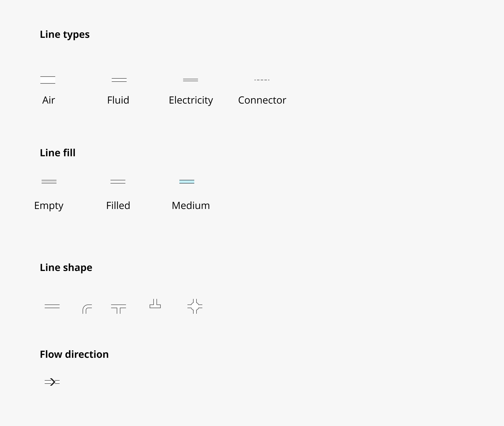This screenshot has height=426, width=504.
Task: Pick the dashed Connector line icon
Action: [x=262, y=80]
